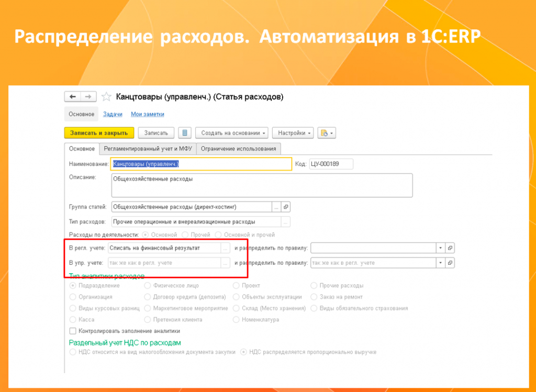Select Организация analytics type
The width and height of the screenshot is (536, 392).
tap(72, 297)
